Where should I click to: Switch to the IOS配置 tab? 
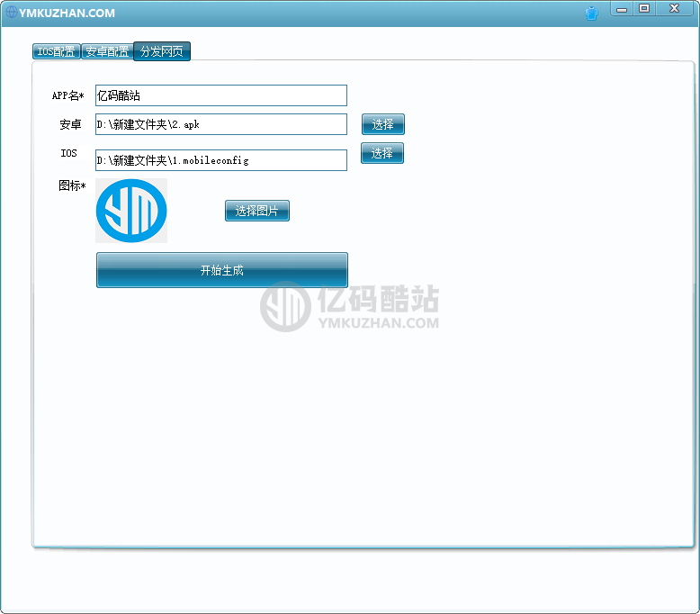pos(57,51)
